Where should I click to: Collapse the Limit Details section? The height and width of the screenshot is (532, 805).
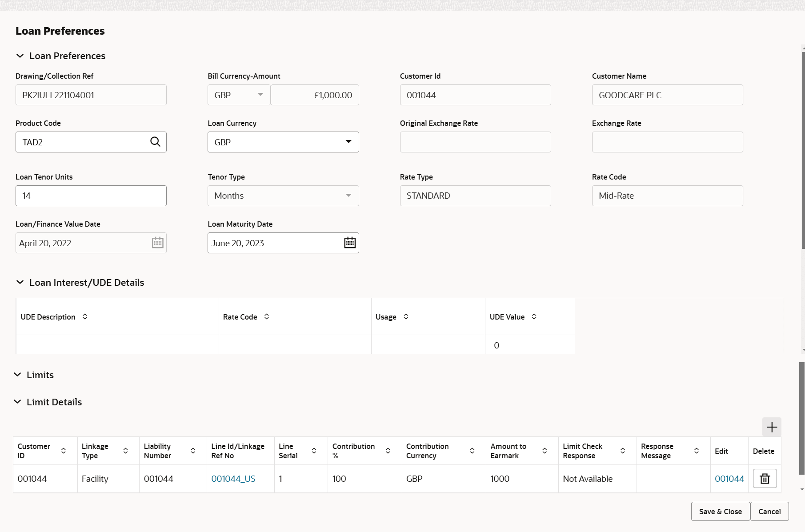click(x=17, y=402)
